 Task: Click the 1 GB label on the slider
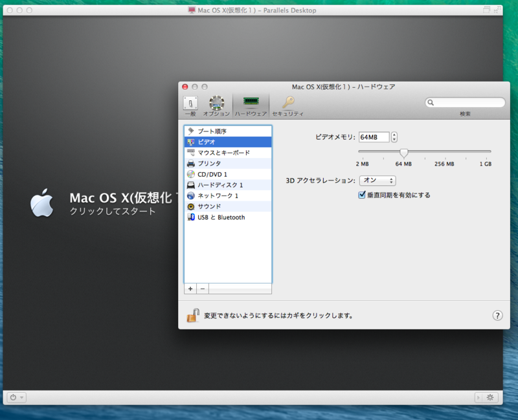point(486,164)
